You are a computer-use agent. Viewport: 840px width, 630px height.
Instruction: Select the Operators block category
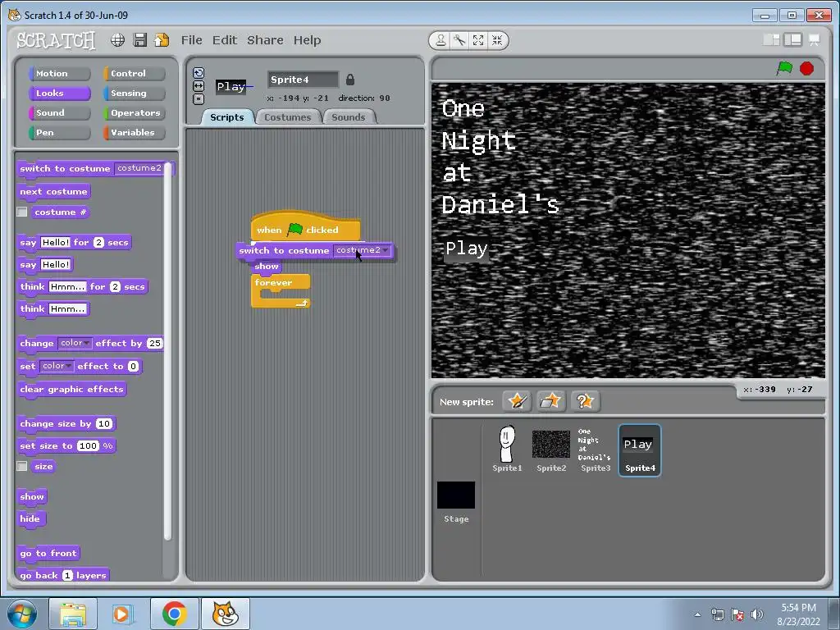coord(134,113)
